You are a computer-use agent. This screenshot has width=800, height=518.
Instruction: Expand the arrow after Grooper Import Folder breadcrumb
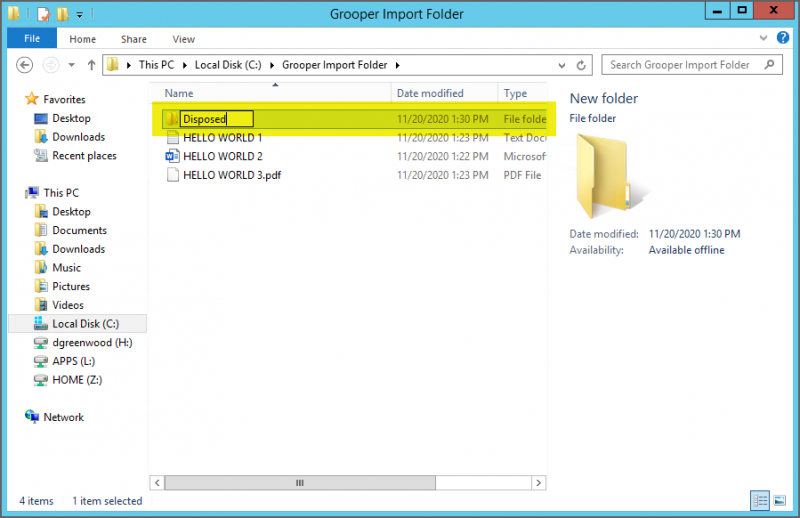tap(397, 65)
